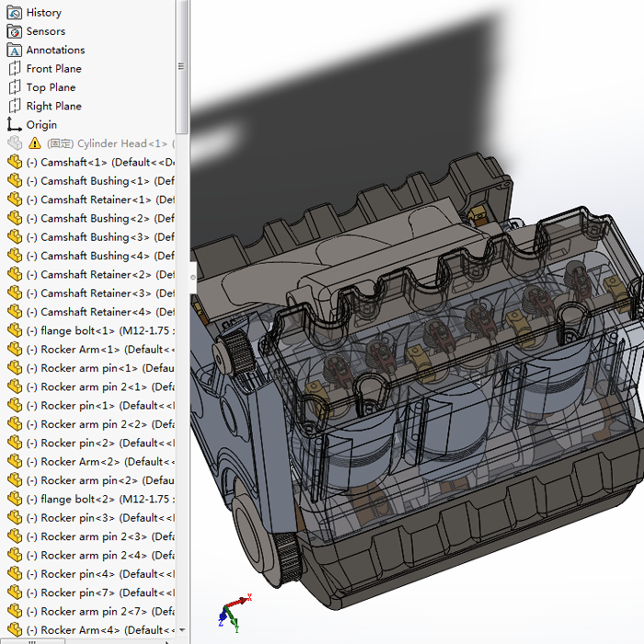Click the Rocker arm pin 2<1> part icon
The image size is (644, 644).
(15, 386)
